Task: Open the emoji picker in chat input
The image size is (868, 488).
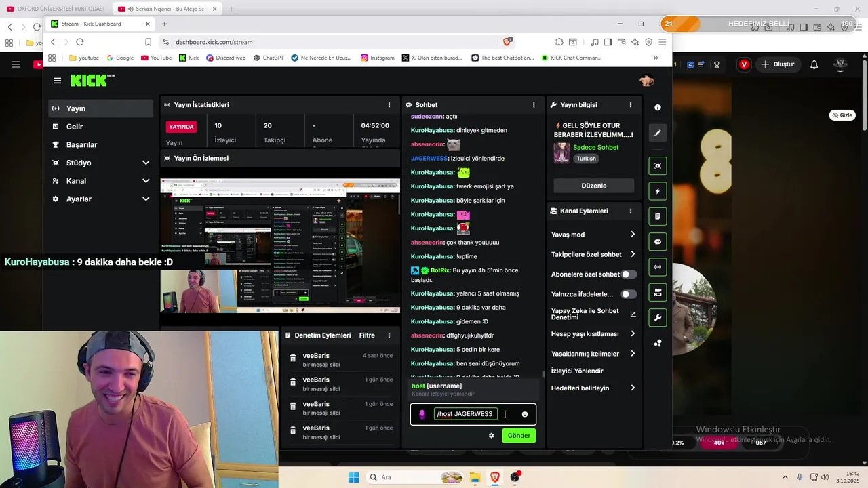Action: pyautogui.click(x=524, y=414)
